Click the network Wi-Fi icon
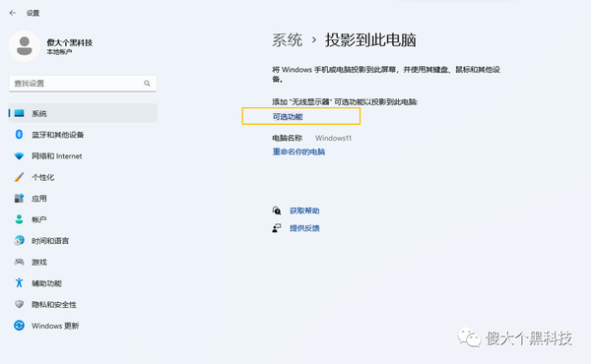 19,155
